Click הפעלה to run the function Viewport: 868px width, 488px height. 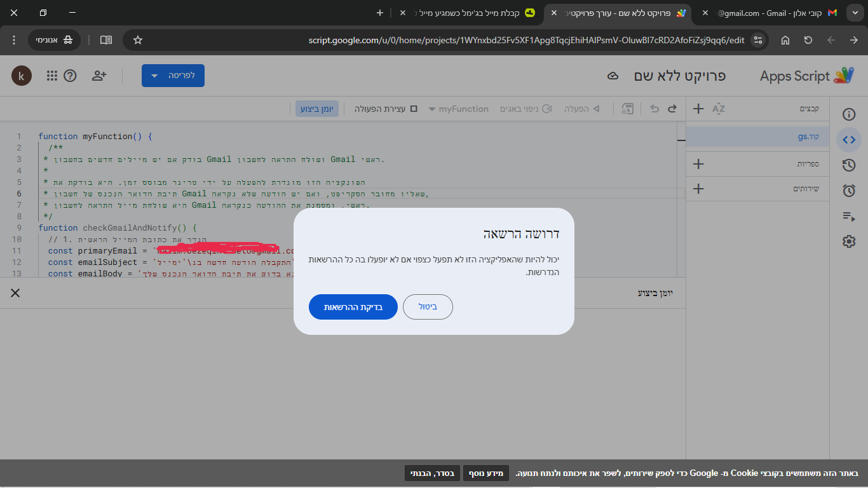[x=581, y=109]
